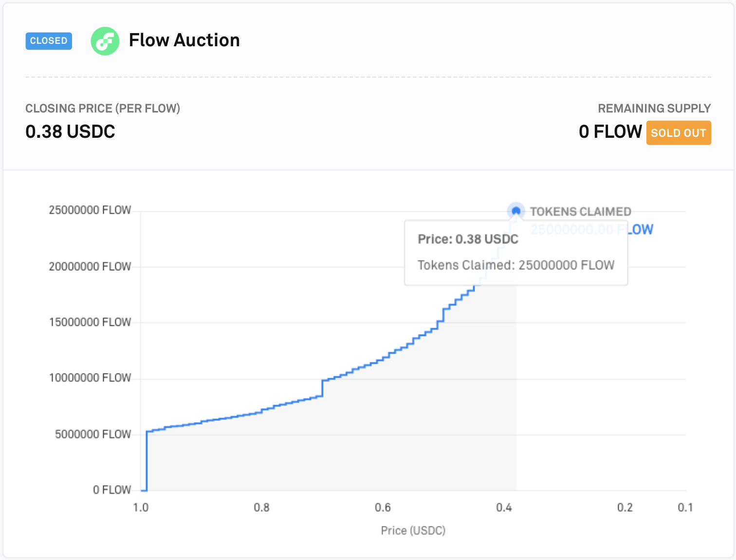Click the 25000000 FLOW y-axis label

point(90,210)
